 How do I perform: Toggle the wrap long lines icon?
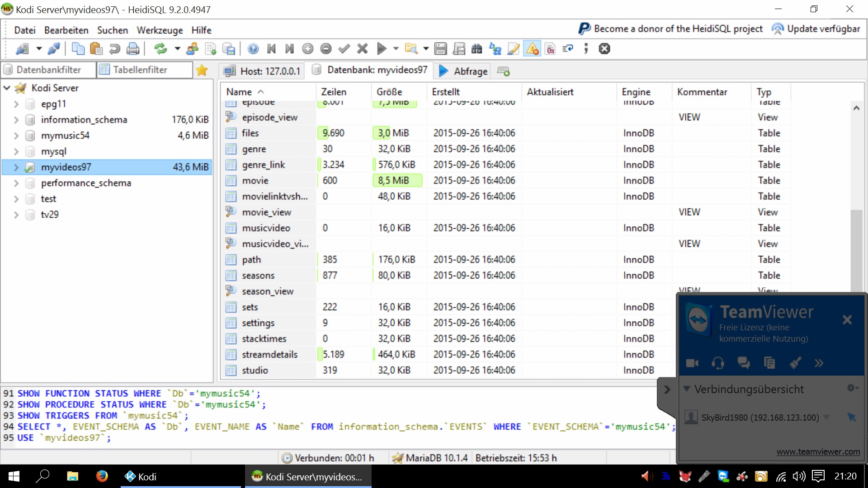[568, 48]
